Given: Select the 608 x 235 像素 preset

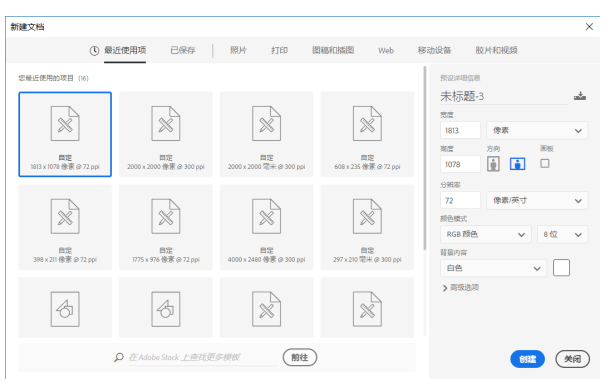Looking at the screenshot, I should [367, 134].
